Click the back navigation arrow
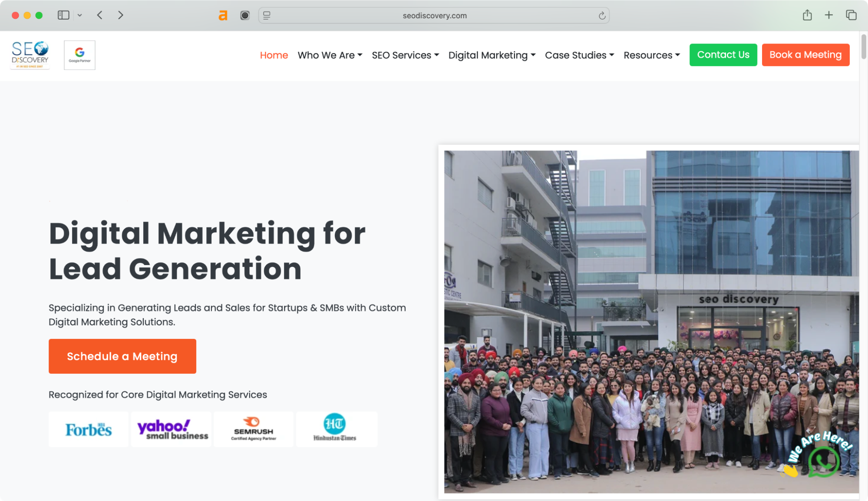Image resolution: width=868 pixels, height=501 pixels. point(99,15)
